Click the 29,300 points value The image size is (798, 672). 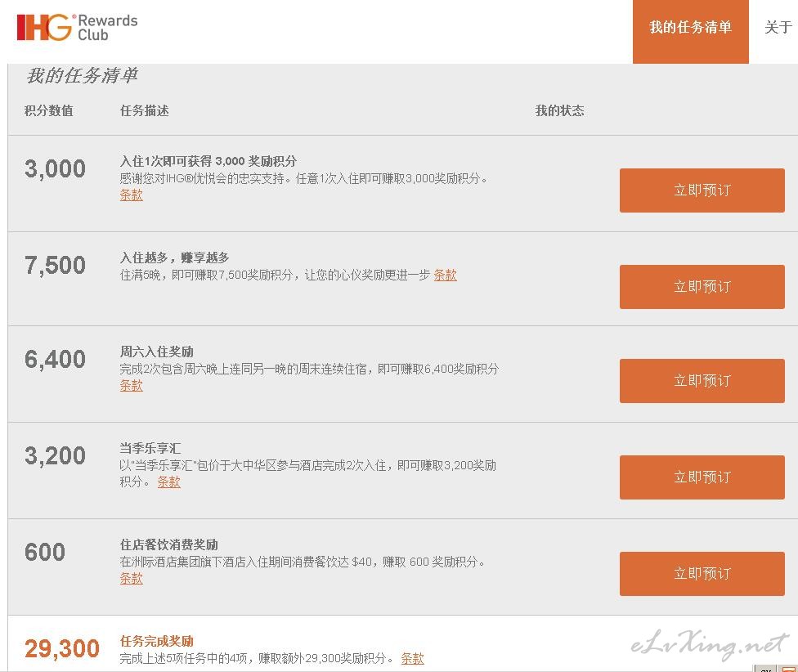[x=62, y=648]
